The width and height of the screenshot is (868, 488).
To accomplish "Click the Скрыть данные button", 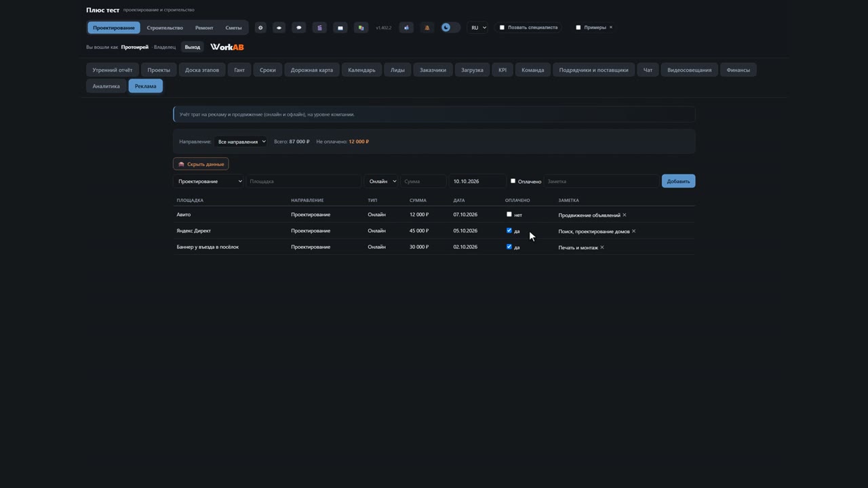I will click(201, 164).
